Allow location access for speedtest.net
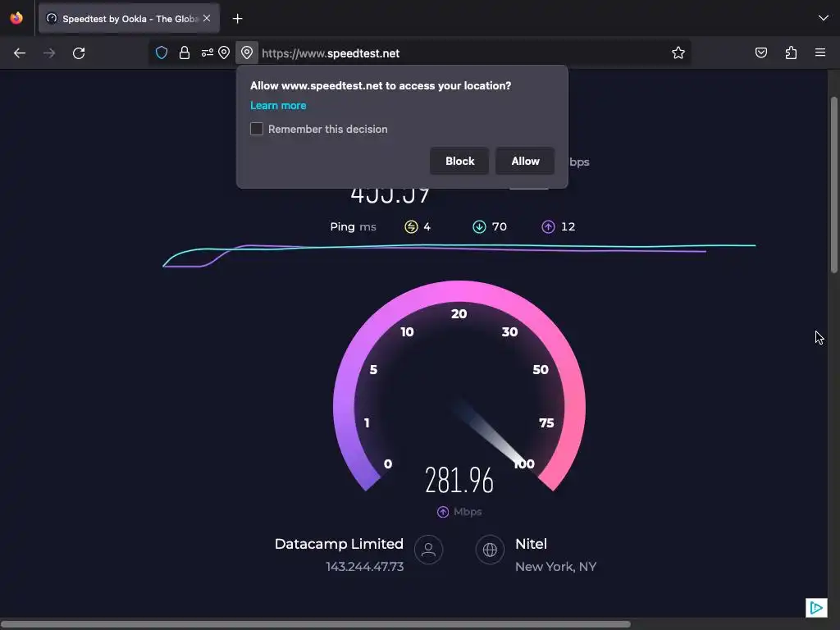Viewport: 840px width, 630px height. (525, 161)
